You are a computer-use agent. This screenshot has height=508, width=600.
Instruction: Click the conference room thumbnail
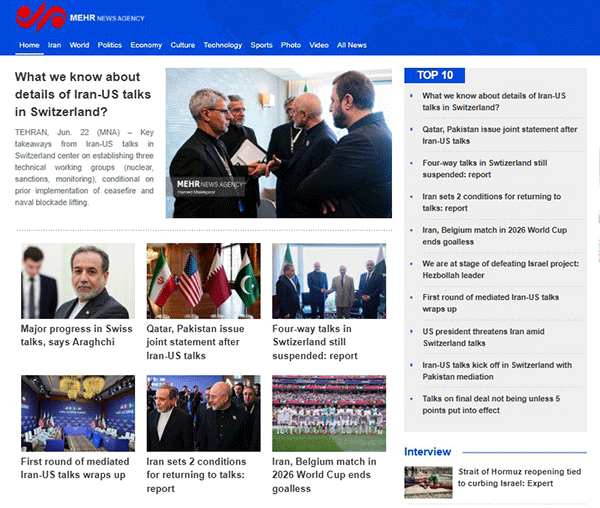[x=78, y=413]
